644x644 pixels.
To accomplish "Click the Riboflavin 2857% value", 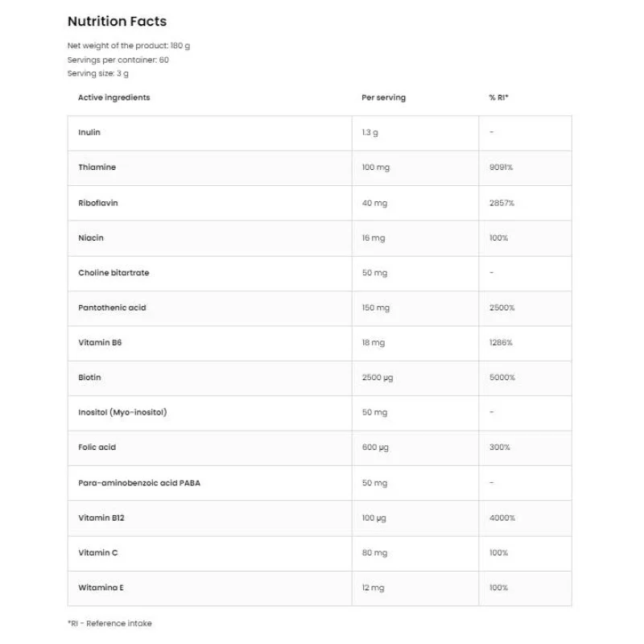I will (502, 203).
